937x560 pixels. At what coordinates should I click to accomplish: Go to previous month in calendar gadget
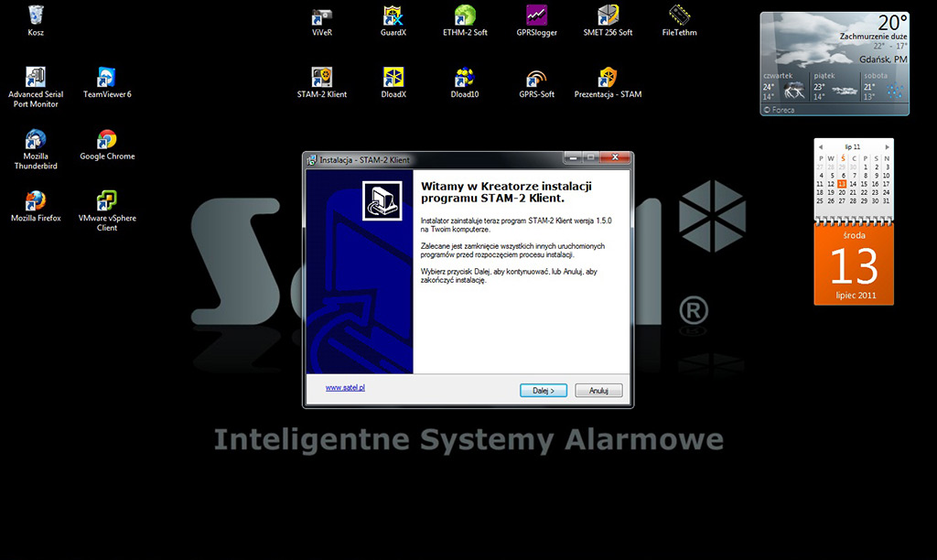point(821,146)
